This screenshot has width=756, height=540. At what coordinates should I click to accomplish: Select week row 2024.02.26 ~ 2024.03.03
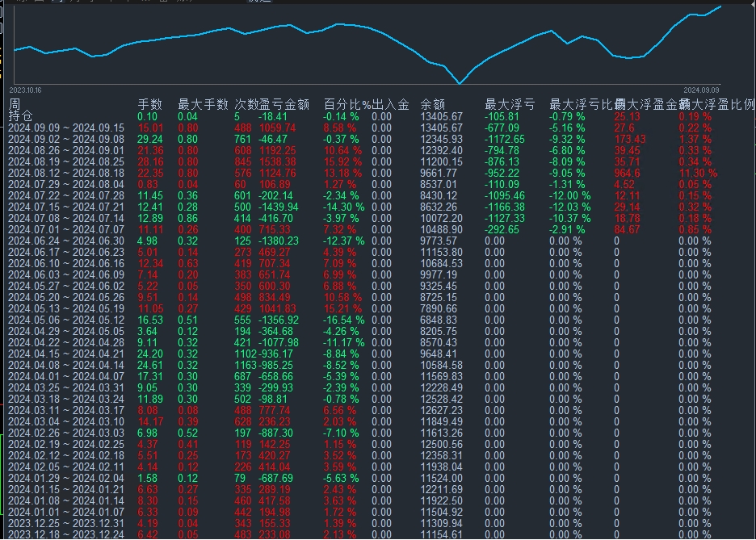[66, 433]
